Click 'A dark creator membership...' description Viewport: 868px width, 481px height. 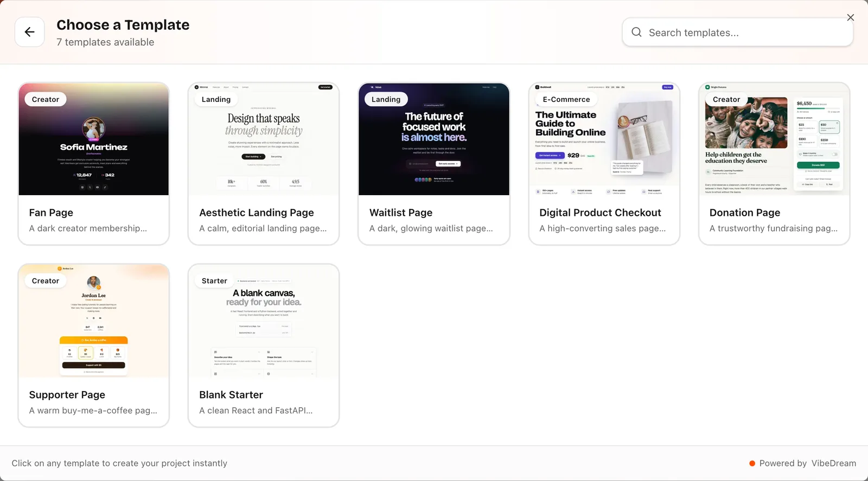pos(88,228)
